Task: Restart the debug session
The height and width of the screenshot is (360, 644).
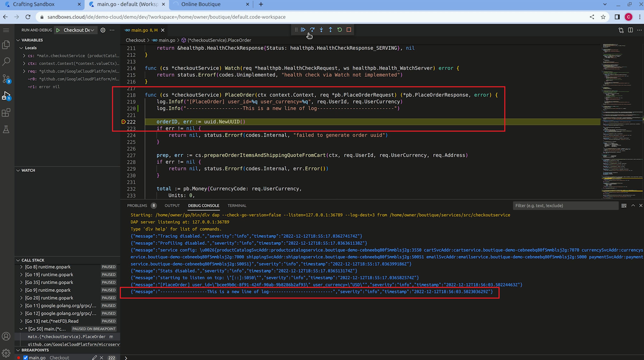Action: point(340,30)
